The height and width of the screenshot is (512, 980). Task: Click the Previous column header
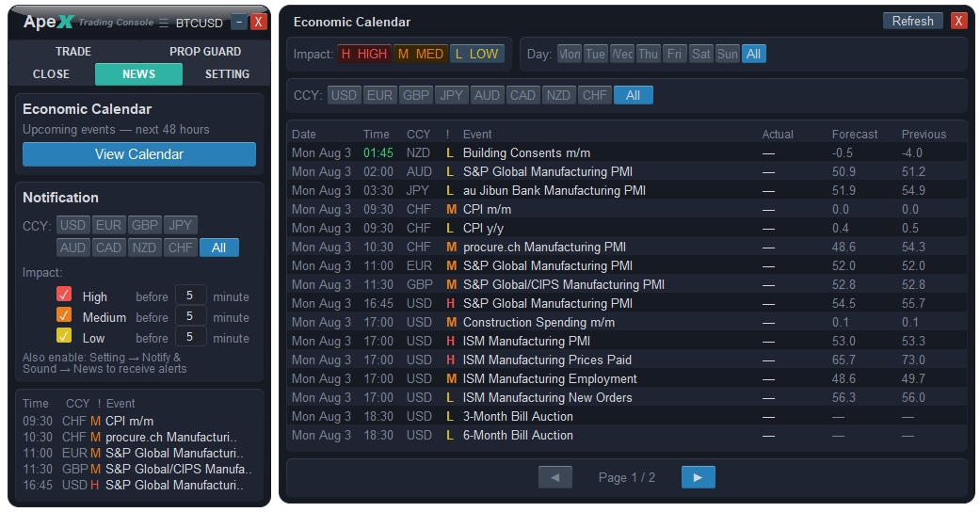coord(924,134)
